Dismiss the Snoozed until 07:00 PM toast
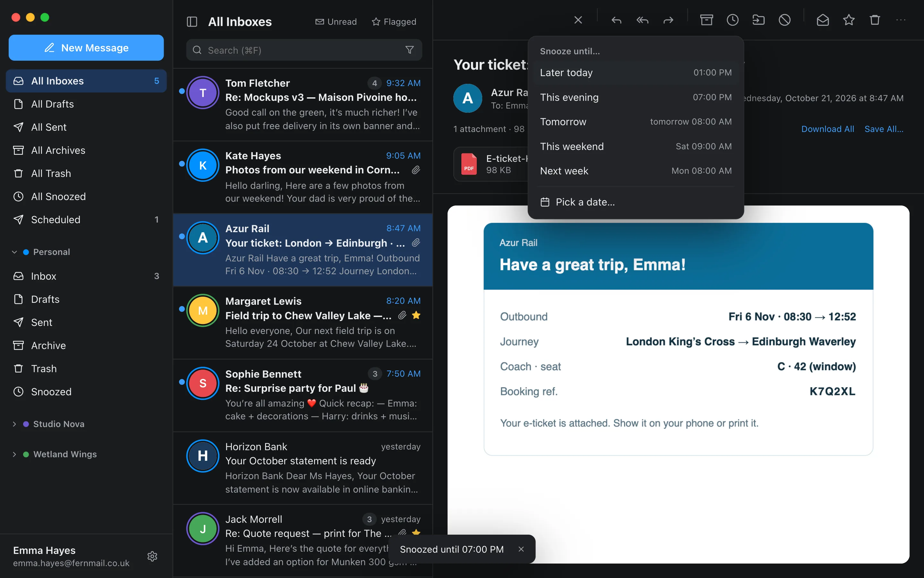The width and height of the screenshot is (924, 578). pyautogui.click(x=521, y=549)
